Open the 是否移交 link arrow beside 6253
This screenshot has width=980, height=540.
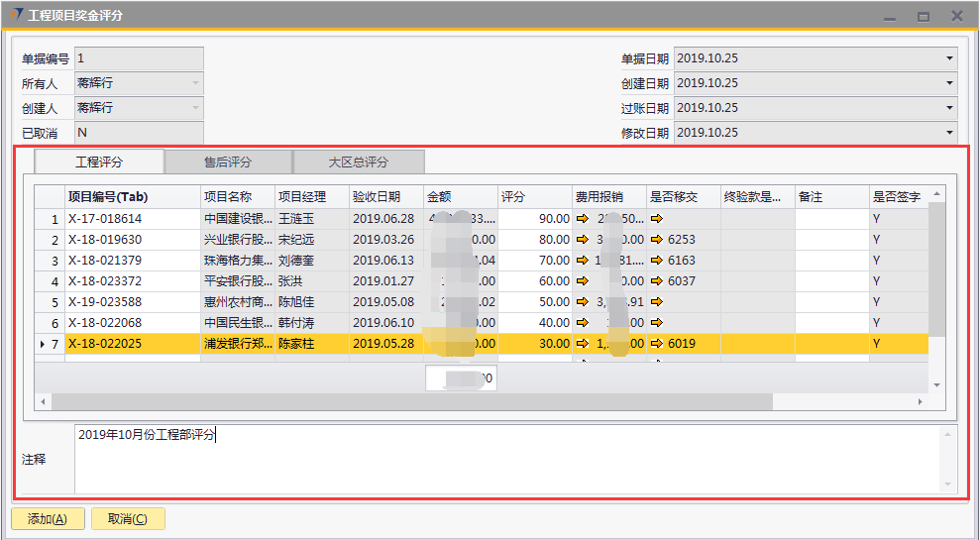tap(656, 240)
